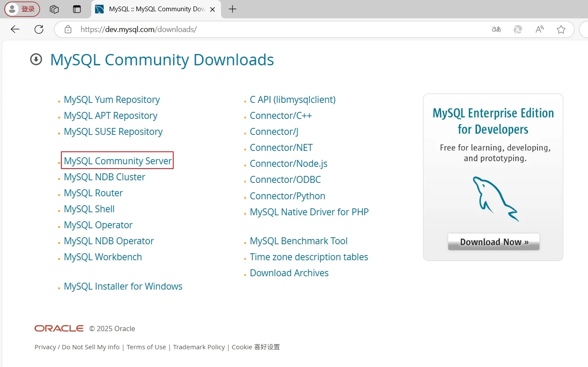Open Connector/ODBC link
This screenshot has width=588, height=367.
click(x=285, y=180)
